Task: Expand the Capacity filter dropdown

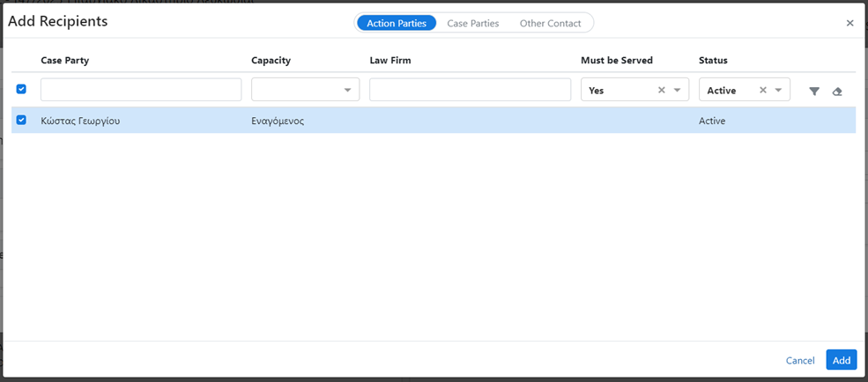Action: (x=347, y=90)
